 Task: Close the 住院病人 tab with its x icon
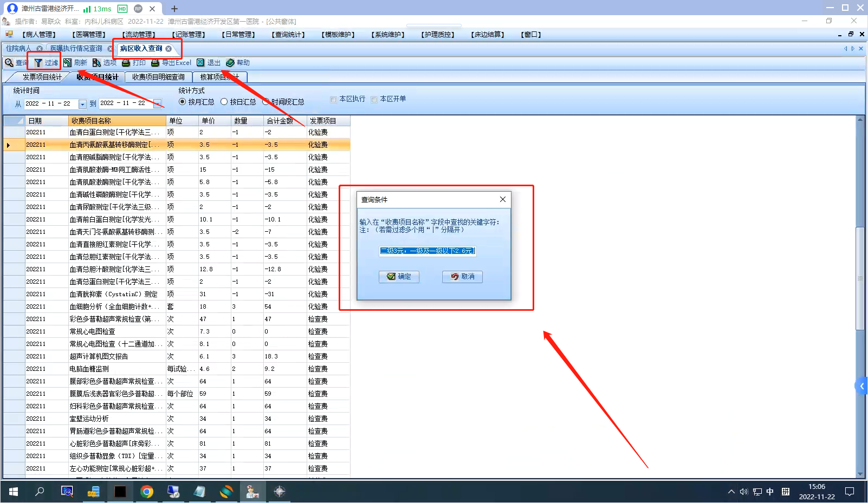[x=40, y=49]
